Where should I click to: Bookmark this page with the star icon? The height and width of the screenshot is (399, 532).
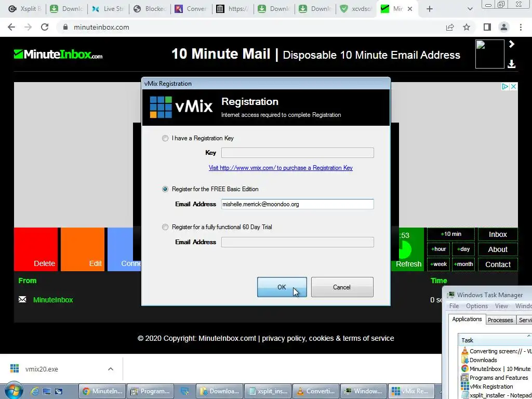pos(467,27)
